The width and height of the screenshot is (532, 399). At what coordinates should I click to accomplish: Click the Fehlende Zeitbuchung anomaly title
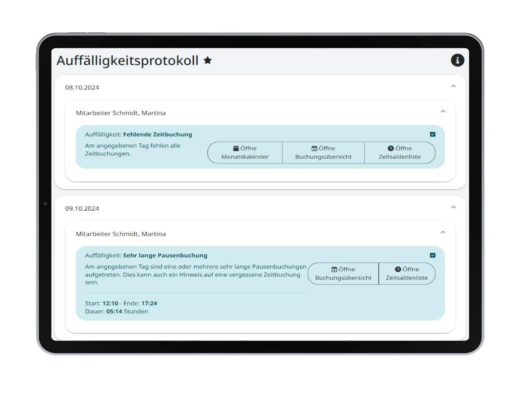click(157, 134)
